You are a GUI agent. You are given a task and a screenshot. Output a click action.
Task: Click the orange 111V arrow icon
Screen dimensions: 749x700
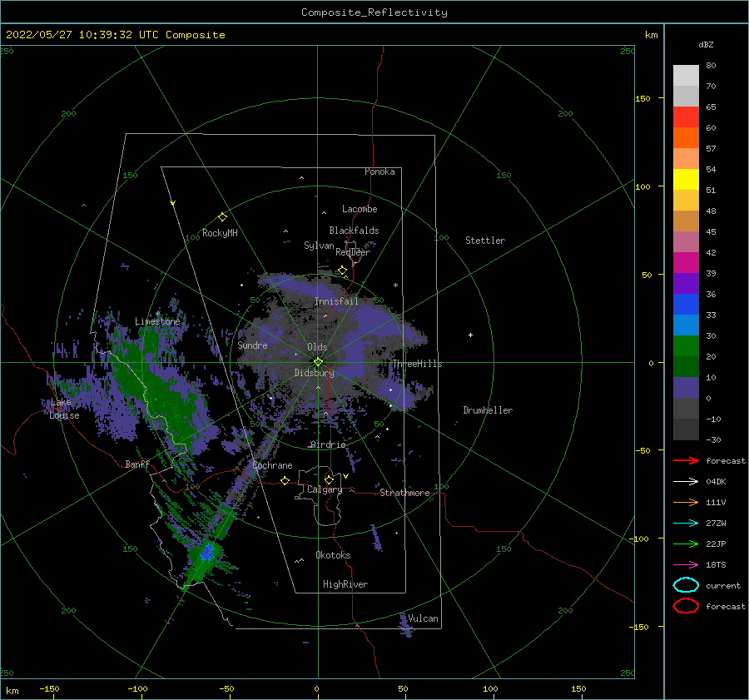pyautogui.click(x=686, y=502)
